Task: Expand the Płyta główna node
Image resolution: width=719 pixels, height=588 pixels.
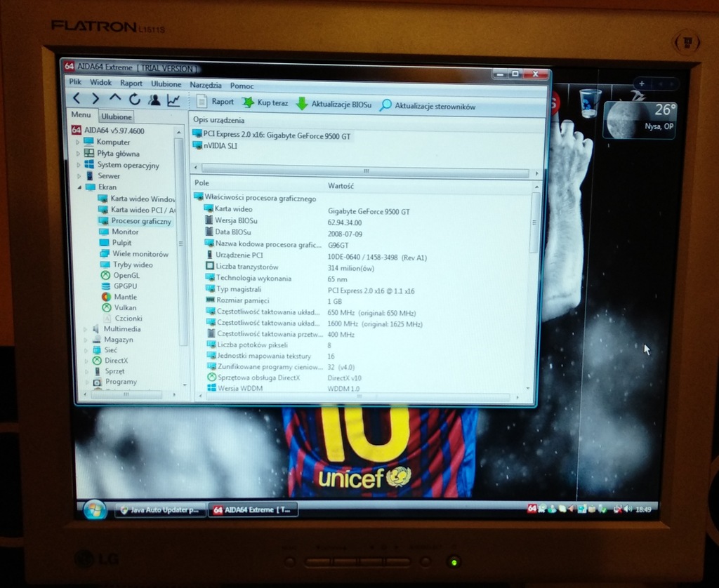Action: point(78,154)
